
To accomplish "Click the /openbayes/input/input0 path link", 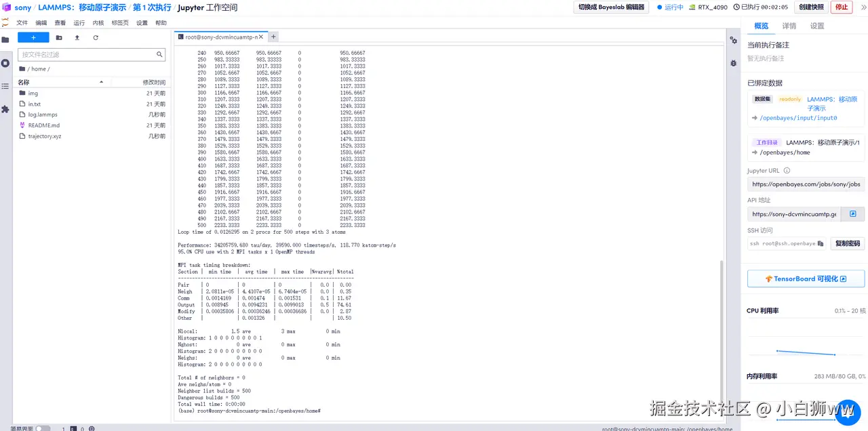I will [798, 118].
